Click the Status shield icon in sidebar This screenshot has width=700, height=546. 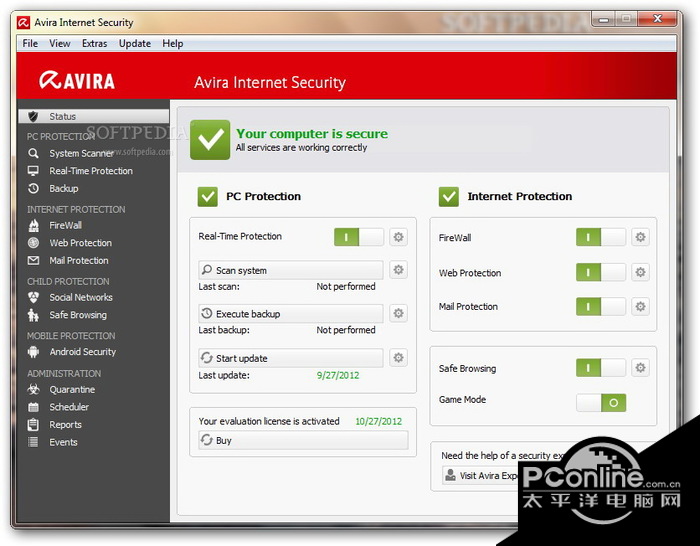pos(33,116)
